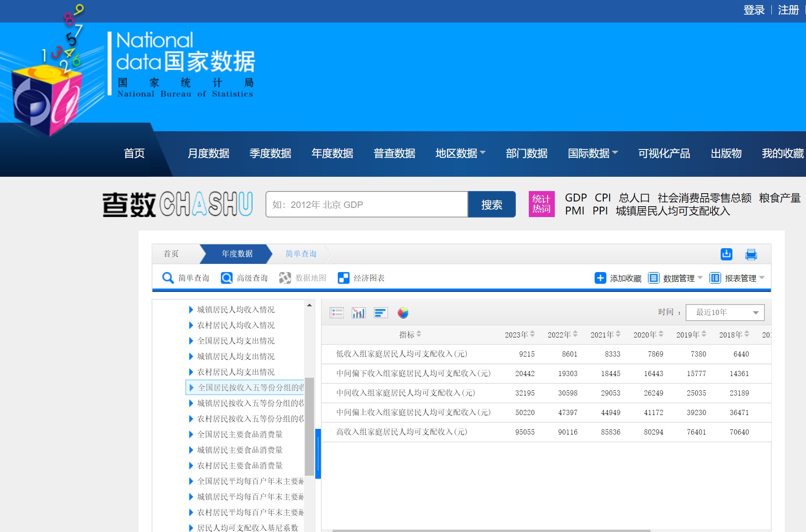The height and width of the screenshot is (532, 806).
Task: Click the 登录 login link
Action: 754,10
